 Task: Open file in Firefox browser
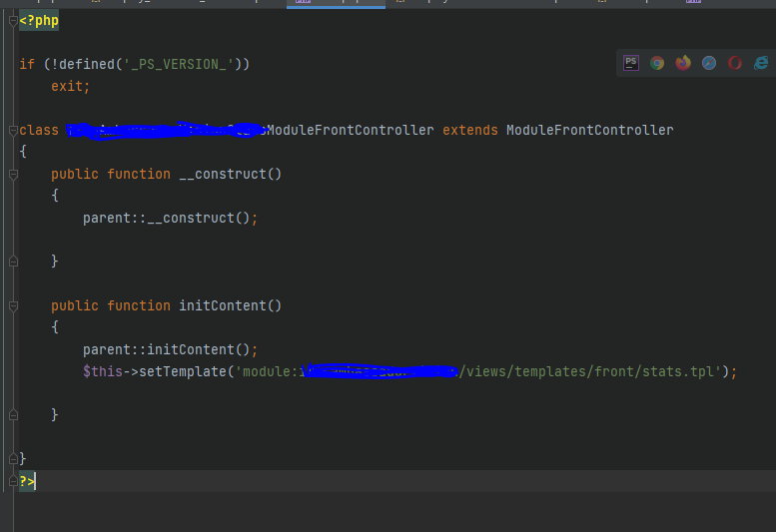click(x=683, y=63)
